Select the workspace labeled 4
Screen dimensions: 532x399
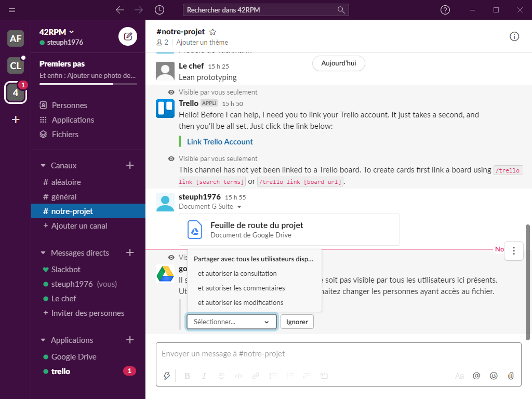tap(16, 92)
